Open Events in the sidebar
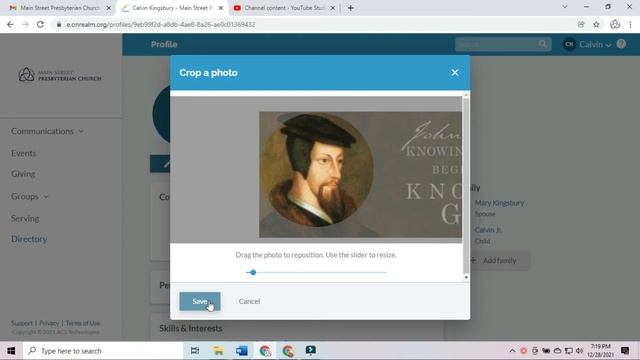The height and width of the screenshot is (360, 640). click(x=23, y=153)
